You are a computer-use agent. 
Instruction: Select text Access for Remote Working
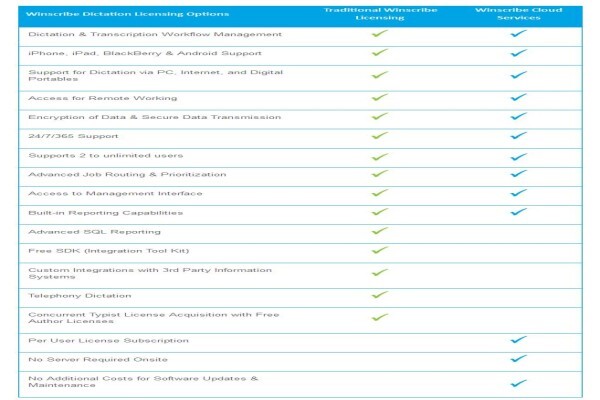click(x=103, y=98)
